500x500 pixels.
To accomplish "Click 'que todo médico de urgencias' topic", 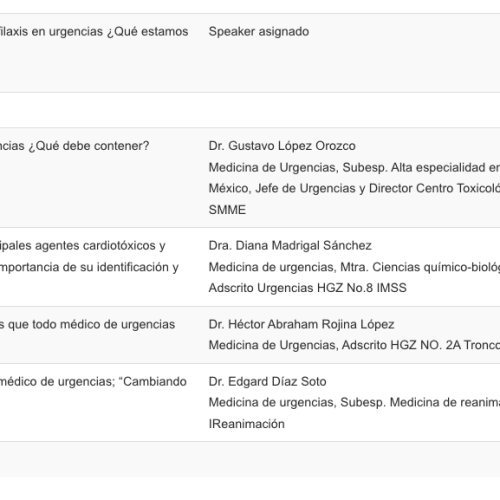I will tap(91, 324).
